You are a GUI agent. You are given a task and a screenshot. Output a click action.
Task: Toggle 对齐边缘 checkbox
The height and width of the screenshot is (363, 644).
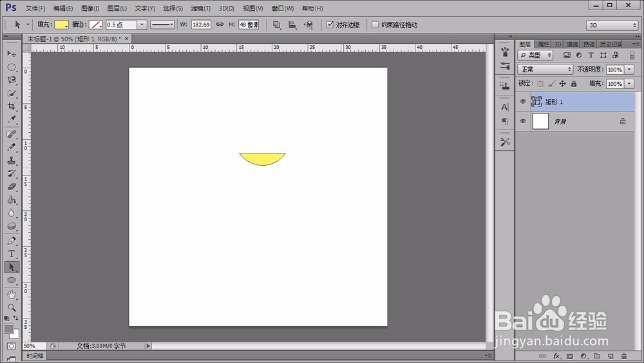click(x=330, y=25)
